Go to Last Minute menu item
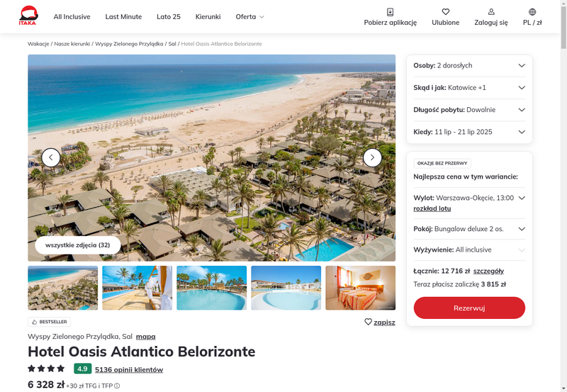This screenshot has height=392, width=567. pos(123,16)
